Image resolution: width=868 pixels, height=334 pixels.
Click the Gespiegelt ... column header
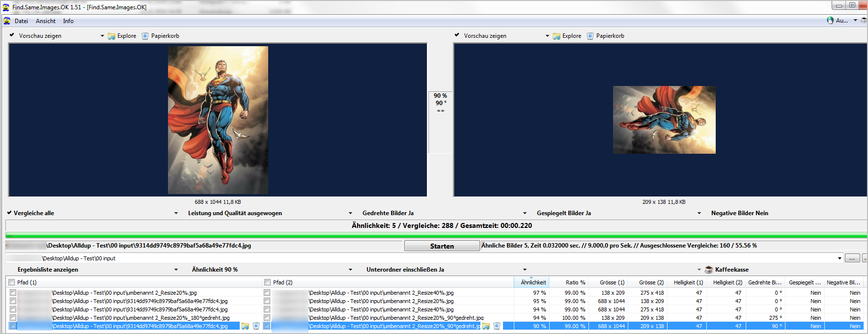tap(805, 282)
